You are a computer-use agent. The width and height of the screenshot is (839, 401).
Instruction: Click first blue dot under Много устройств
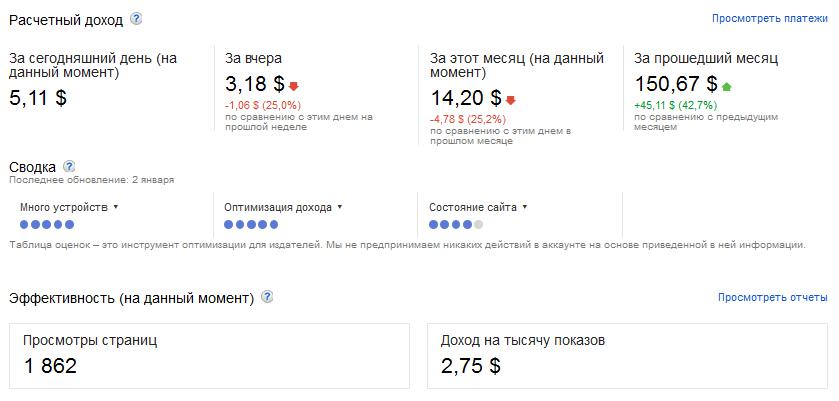[x=24, y=224]
